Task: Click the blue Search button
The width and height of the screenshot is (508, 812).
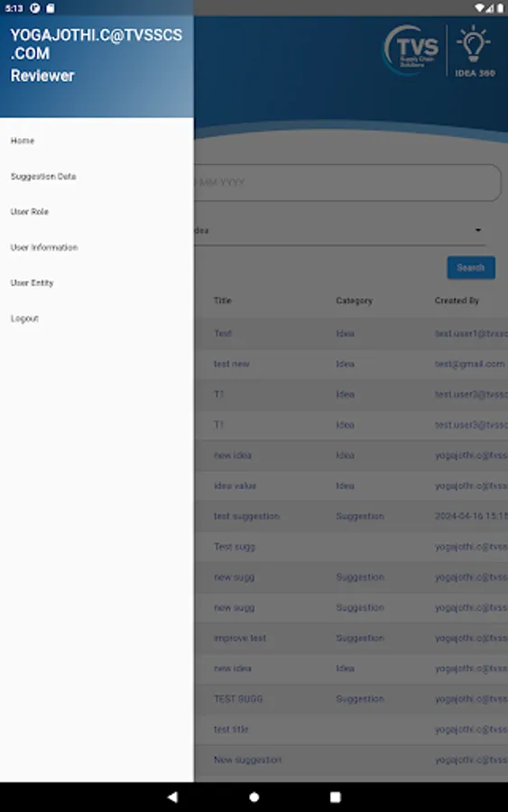Action: [x=471, y=268]
